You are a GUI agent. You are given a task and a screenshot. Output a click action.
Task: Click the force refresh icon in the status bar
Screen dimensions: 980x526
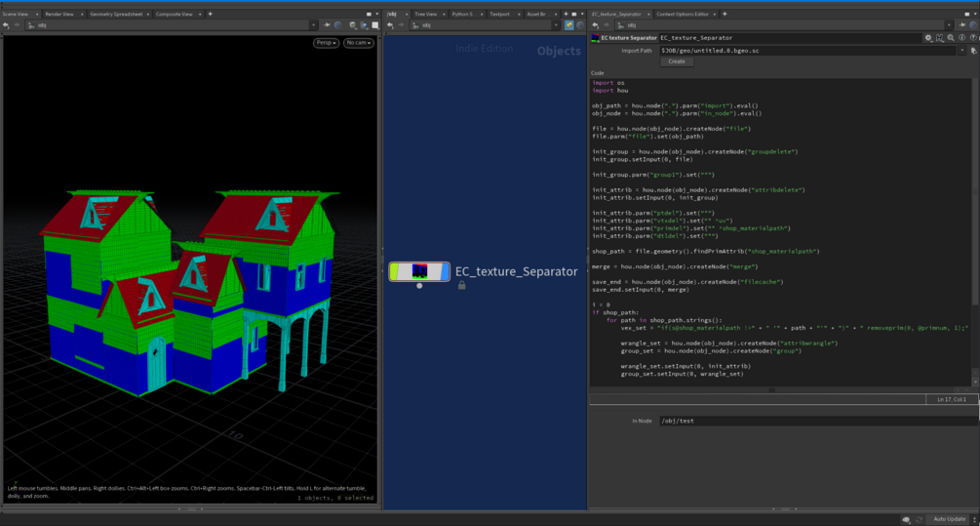920,519
